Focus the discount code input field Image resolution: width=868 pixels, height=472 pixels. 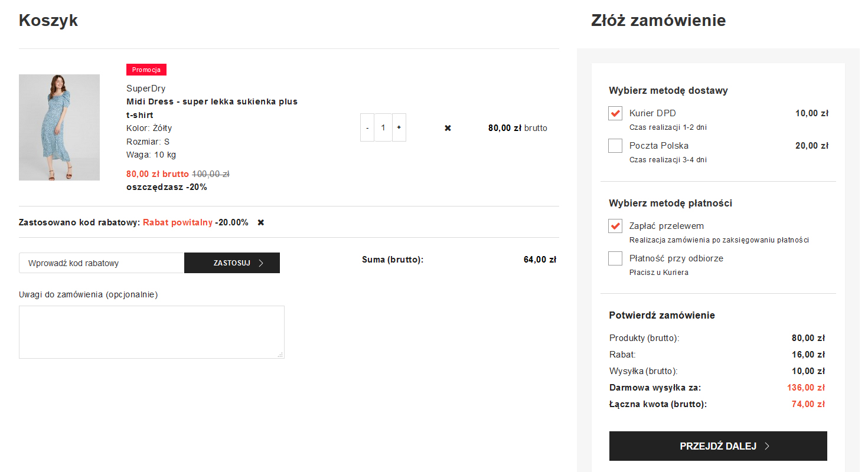pos(102,263)
